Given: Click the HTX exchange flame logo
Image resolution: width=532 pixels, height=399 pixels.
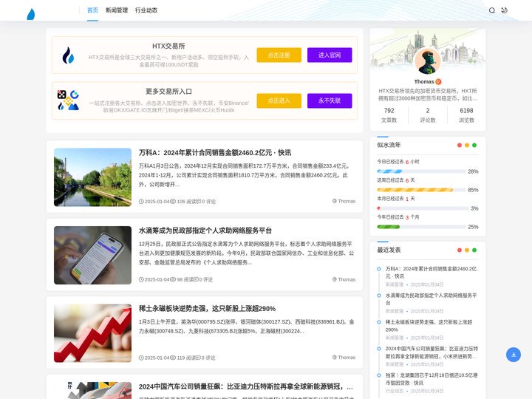Looking at the screenshot, I should coord(68,55).
